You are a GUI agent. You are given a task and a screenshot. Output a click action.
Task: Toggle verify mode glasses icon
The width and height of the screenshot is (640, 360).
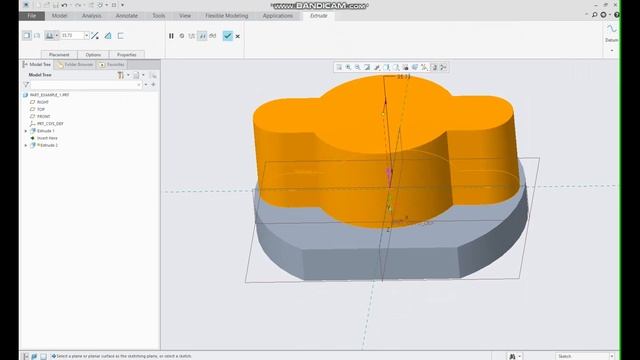(213, 36)
